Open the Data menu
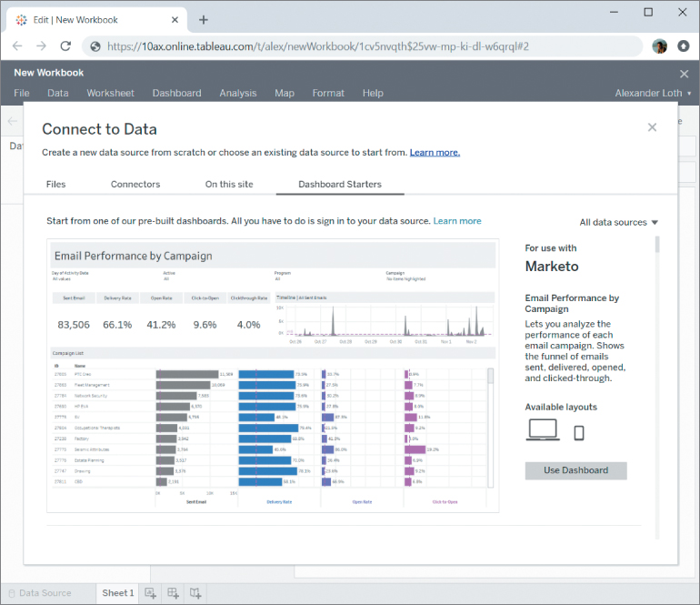The height and width of the screenshot is (605, 700). coord(58,93)
